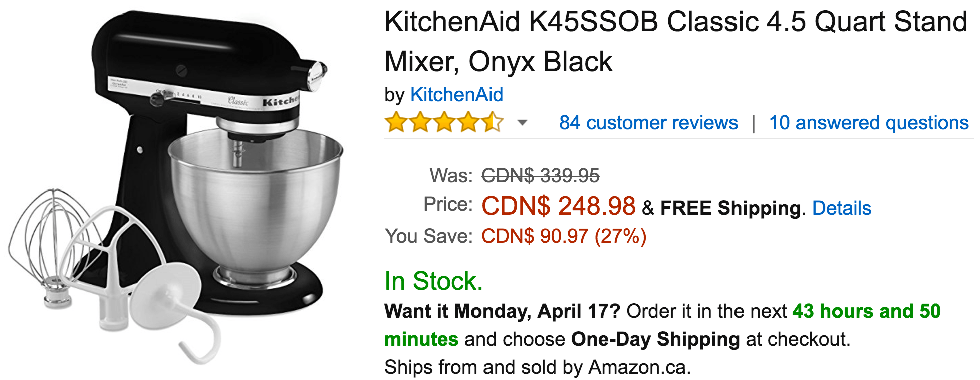This screenshot has width=980, height=380.
Task: Click the half-filled fifth rating star
Action: coord(492,122)
